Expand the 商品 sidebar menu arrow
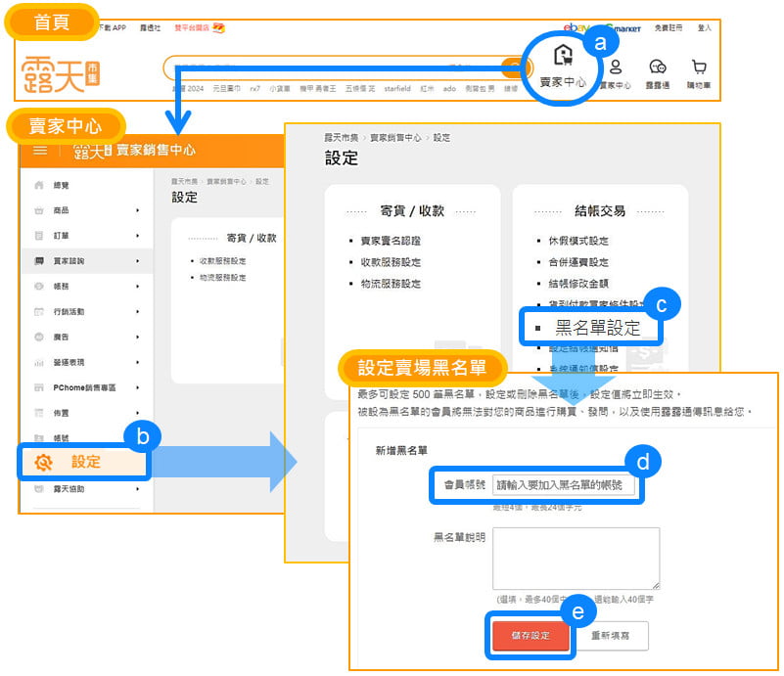784x676 pixels. 137,210
